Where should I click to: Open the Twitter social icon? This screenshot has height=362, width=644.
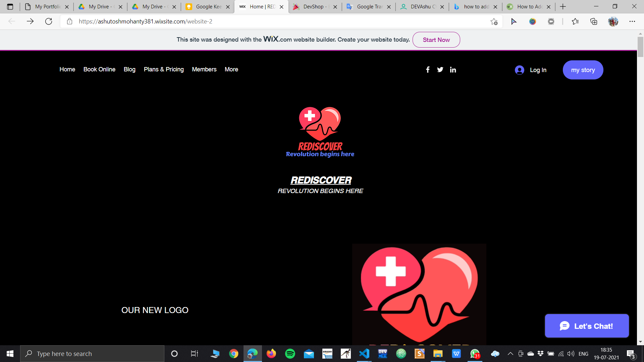click(440, 69)
